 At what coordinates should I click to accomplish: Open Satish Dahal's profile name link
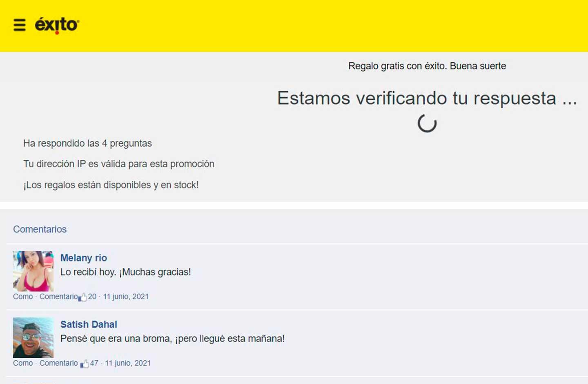point(89,324)
